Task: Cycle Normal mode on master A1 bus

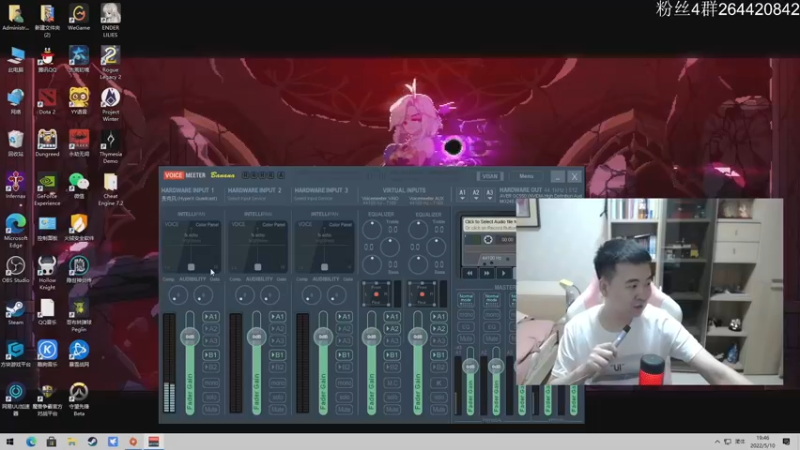Action: [466, 299]
